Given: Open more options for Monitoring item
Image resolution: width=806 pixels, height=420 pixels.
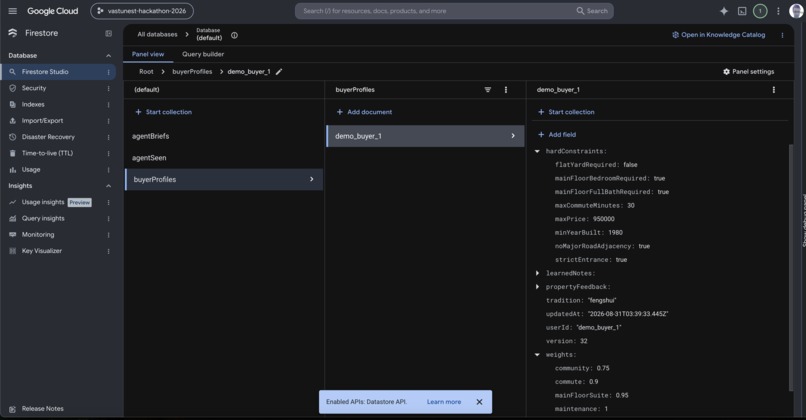Looking at the screenshot, I should coord(108,235).
